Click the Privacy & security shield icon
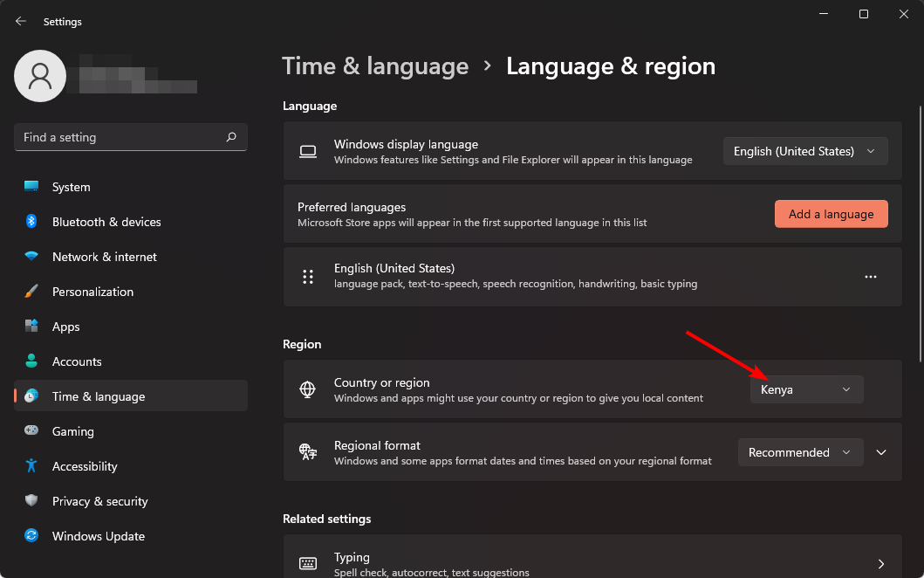 [x=31, y=501]
